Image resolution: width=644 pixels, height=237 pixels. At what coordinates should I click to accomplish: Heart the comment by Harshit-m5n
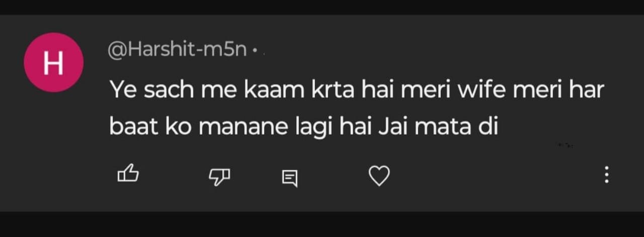click(379, 176)
